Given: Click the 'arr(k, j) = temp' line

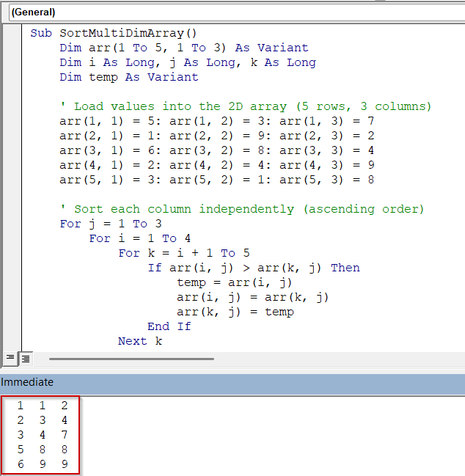Looking at the screenshot, I should pyautogui.click(x=235, y=312).
